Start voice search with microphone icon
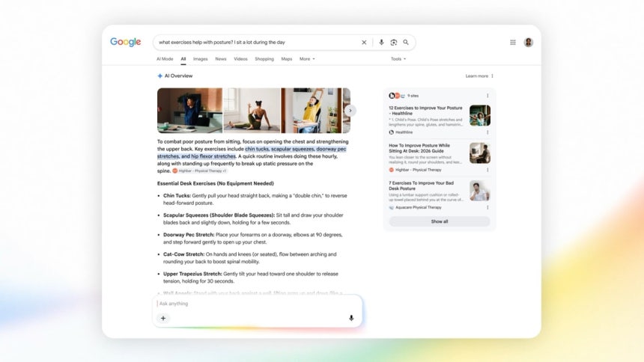This screenshot has height=362, width=644. (x=381, y=43)
